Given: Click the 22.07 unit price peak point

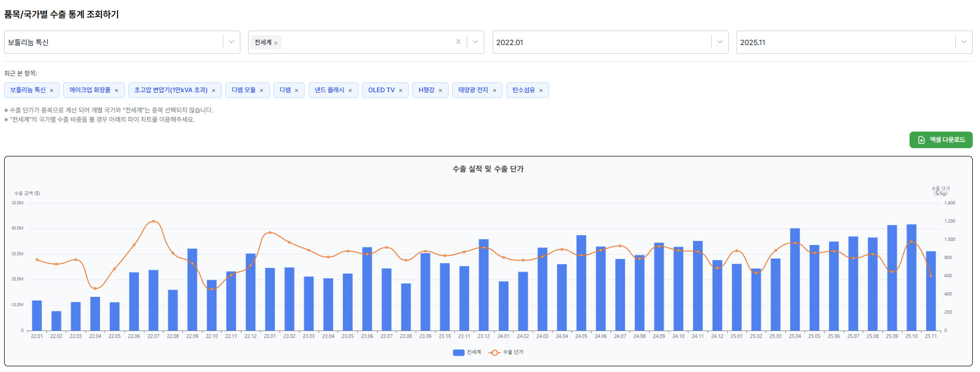Looking at the screenshot, I should (153, 221).
